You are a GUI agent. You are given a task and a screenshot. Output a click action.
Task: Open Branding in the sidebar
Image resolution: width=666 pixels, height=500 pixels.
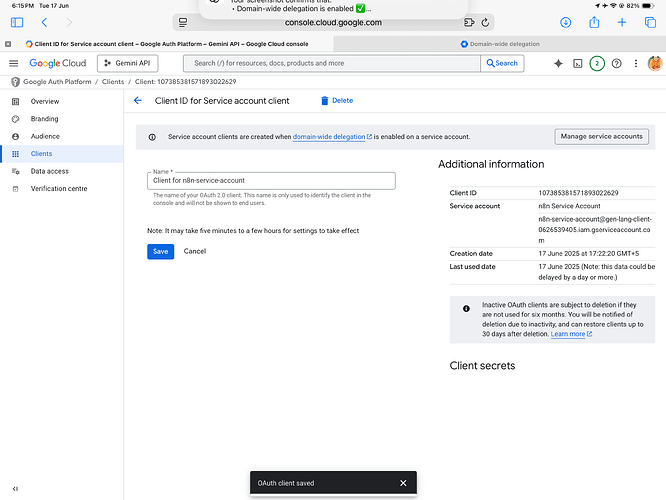pyautogui.click(x=62, y=119)
